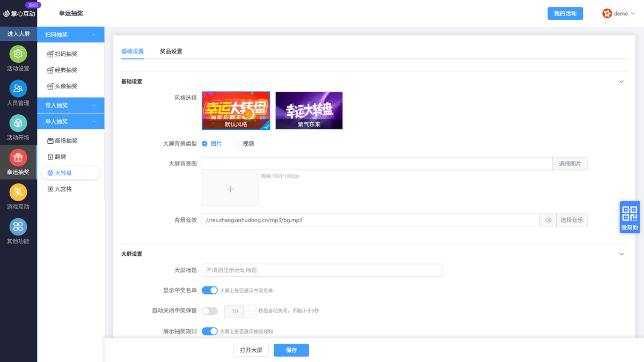Click the 背景音效 URL field

371,220
